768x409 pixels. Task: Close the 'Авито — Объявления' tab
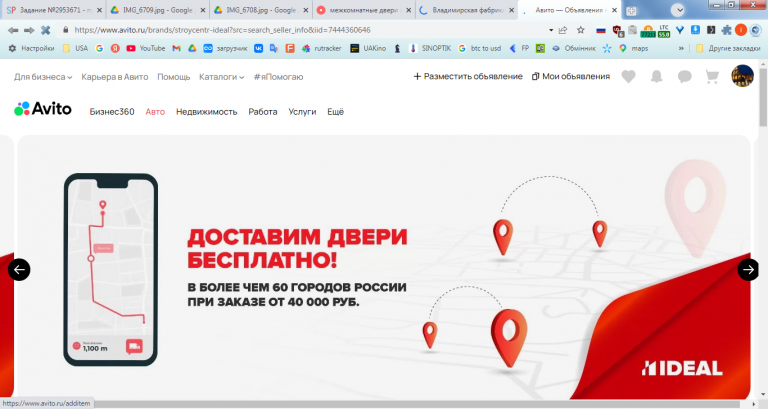[614, 10]
